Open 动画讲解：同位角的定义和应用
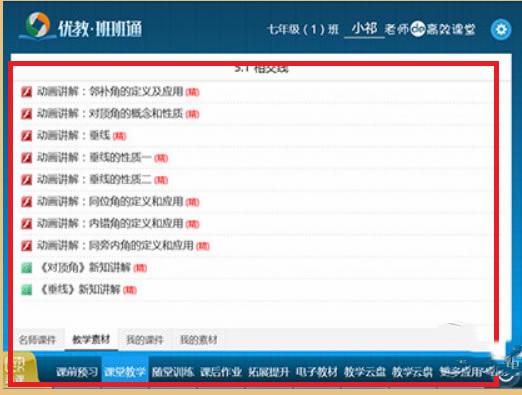 point(110,202)
